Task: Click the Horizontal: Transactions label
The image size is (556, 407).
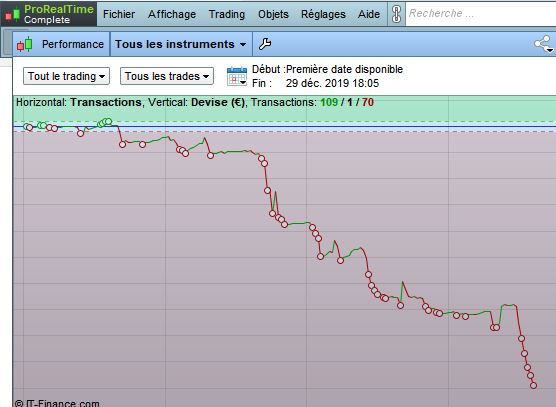Action: point(79,102)
